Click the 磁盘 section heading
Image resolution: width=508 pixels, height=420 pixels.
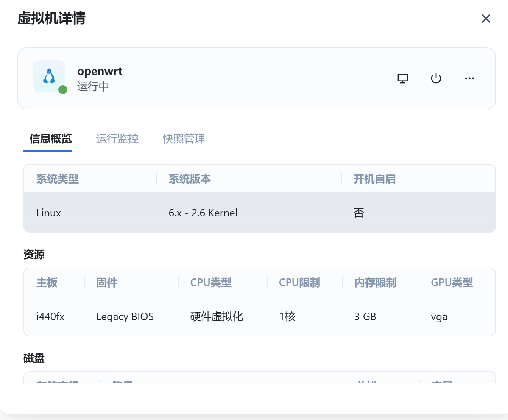point(34,358)
